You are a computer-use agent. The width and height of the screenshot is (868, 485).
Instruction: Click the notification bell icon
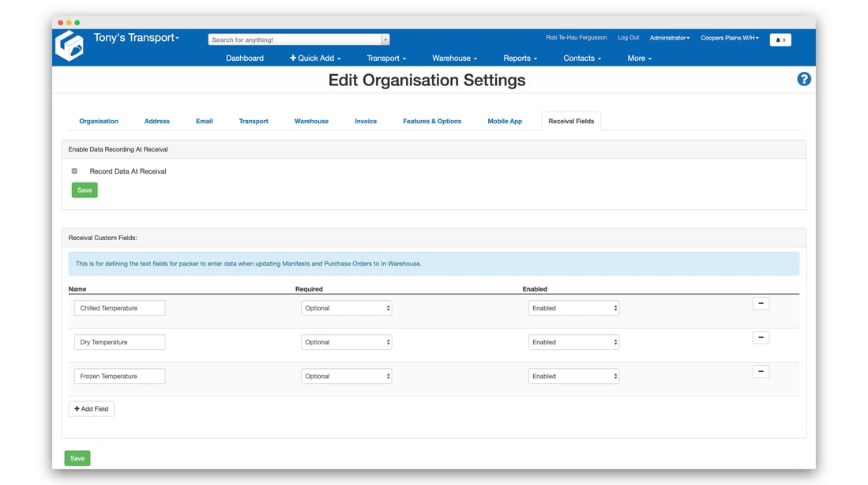780,39
